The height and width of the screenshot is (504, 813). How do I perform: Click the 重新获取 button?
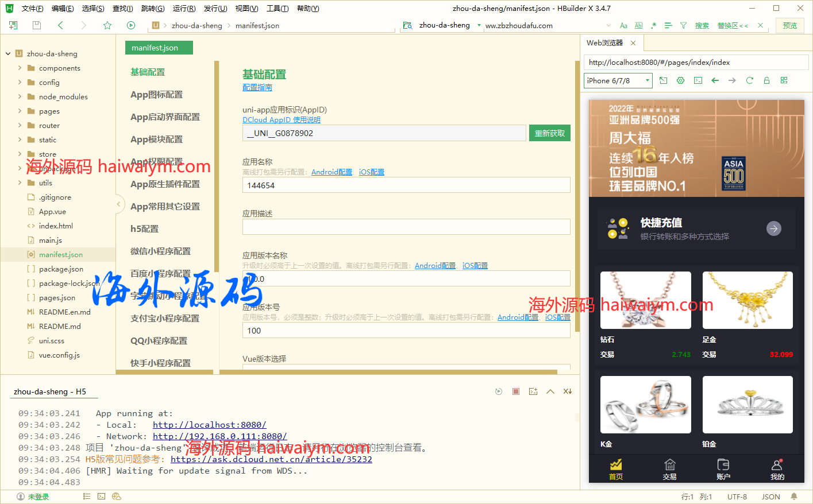point(549,133)
